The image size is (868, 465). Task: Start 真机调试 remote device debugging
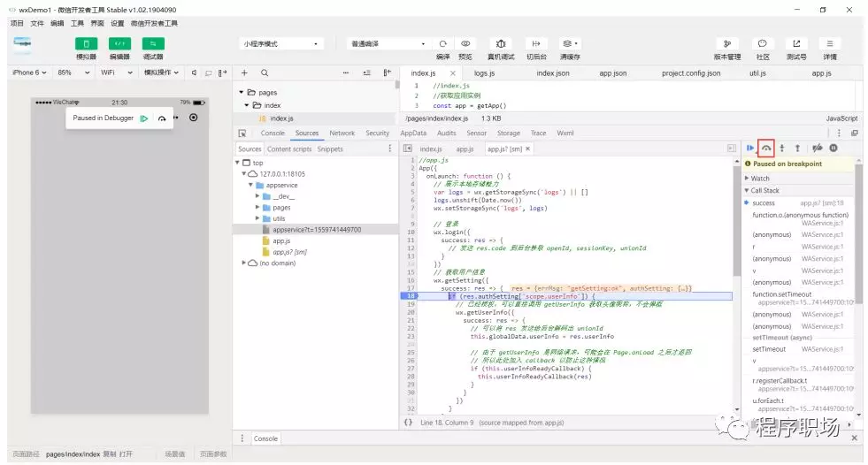(501, 43)
